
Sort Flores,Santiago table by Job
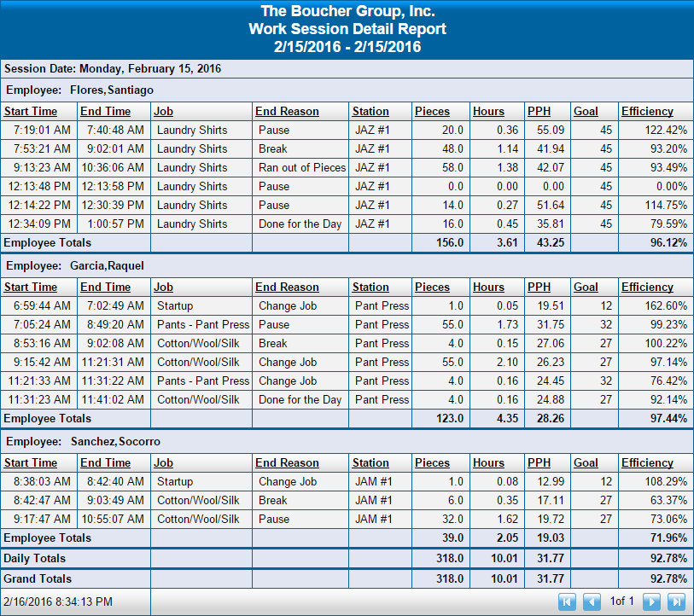click(163, 112)
